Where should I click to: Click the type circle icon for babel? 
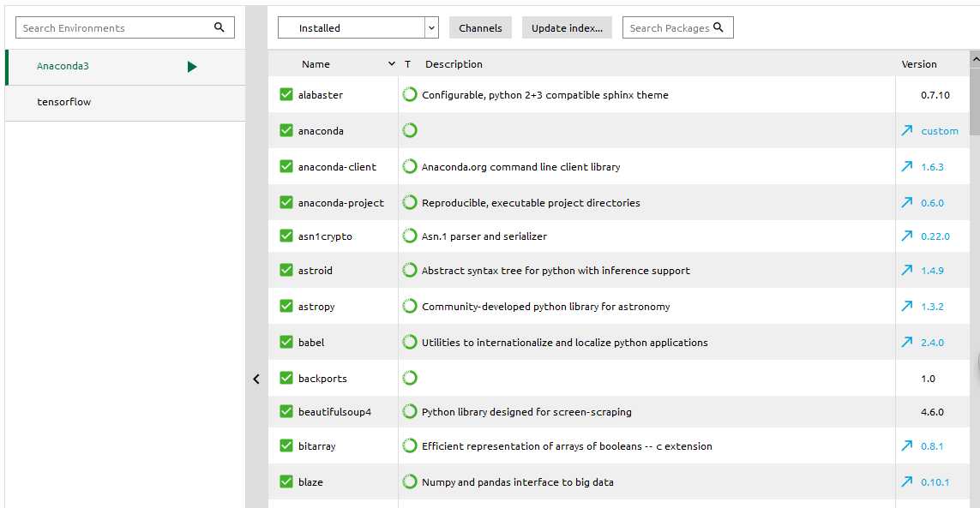(409, 342)
